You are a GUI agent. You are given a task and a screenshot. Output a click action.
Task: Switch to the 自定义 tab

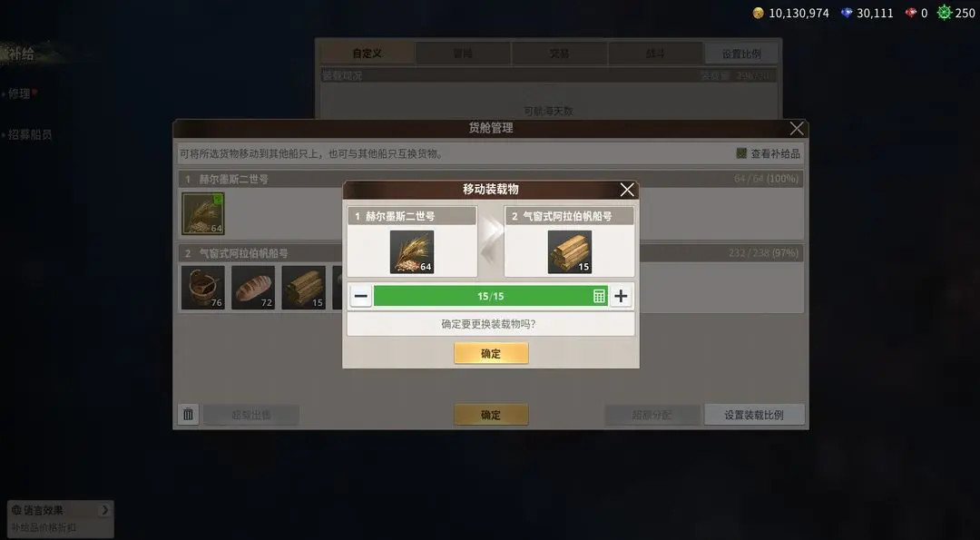click(x=367, y=54)
